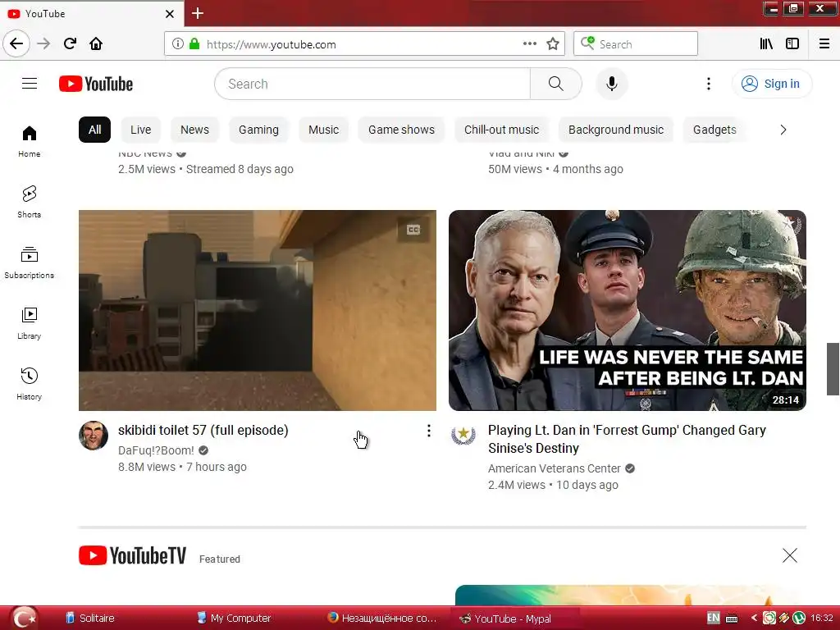The width and height of the screenshot is (840, 630).
Task: Select the All filter chip
Action: (95, 130)
